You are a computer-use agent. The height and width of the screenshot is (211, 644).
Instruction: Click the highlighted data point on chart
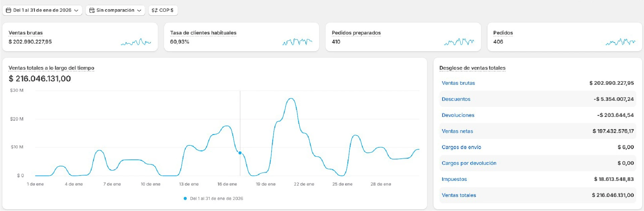[x=240, y=153]
